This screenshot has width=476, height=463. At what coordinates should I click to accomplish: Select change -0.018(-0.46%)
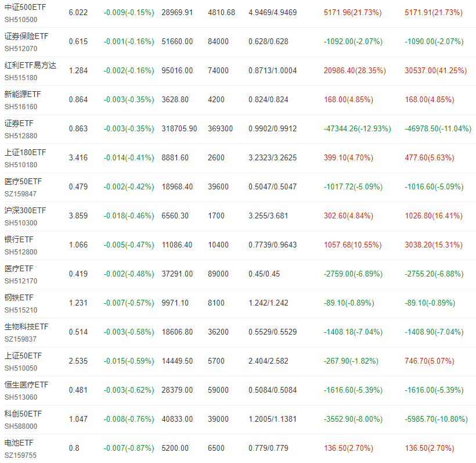129,216
